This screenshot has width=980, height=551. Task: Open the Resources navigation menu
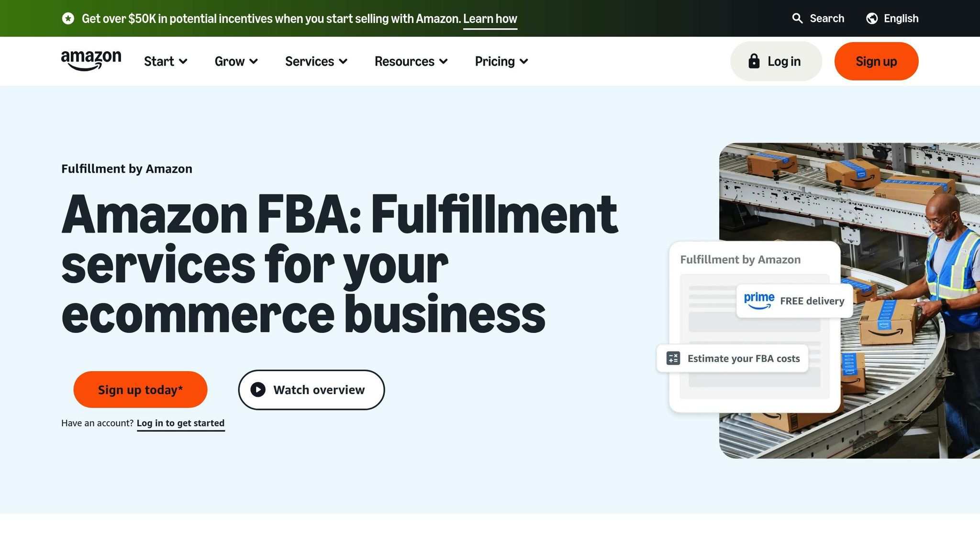coord(411,61)
